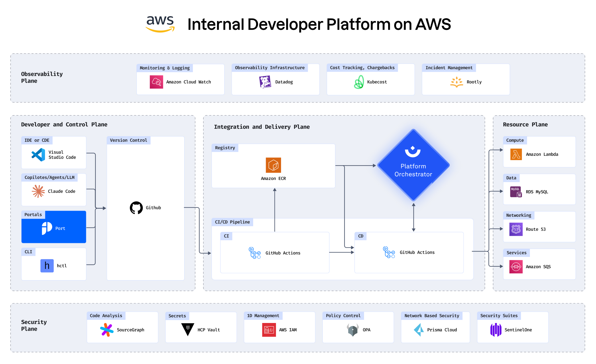Select the Claude Code starburst icon
Screen dimensions: 596x364
[38, 191]
